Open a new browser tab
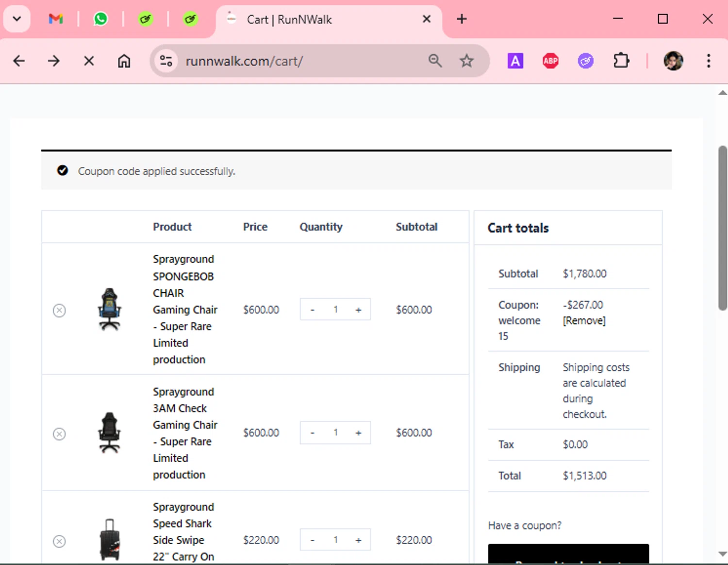Viewport: 728px width, 565px height. click(x=462, y=19)
